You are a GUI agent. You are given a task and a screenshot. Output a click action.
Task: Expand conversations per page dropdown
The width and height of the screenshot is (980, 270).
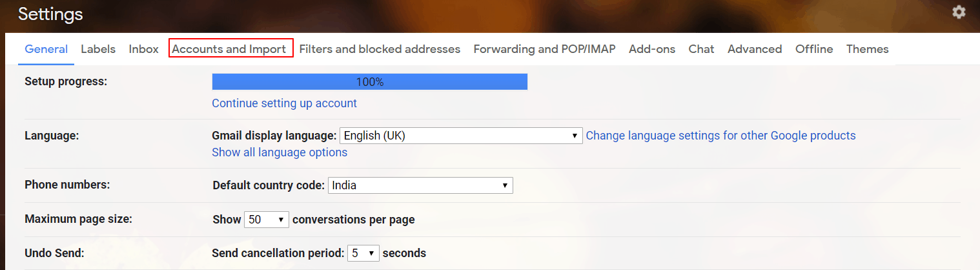coord(266,220)
